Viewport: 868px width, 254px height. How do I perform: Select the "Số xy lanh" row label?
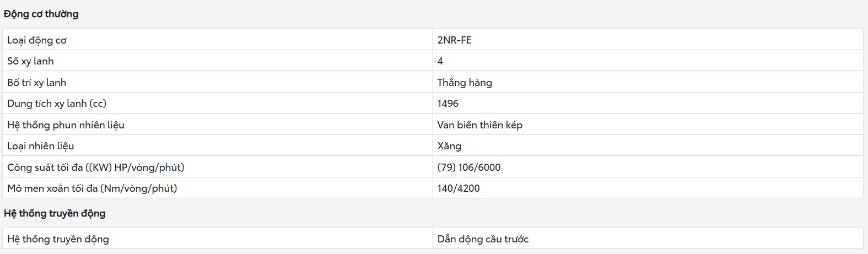(x=30, y=61)
